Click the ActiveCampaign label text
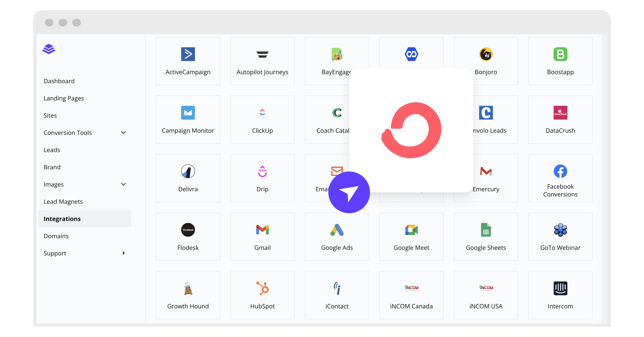Image resolution: width=644 pixels, height=337 pixels. pyautogui.click(x=188, y=72)
